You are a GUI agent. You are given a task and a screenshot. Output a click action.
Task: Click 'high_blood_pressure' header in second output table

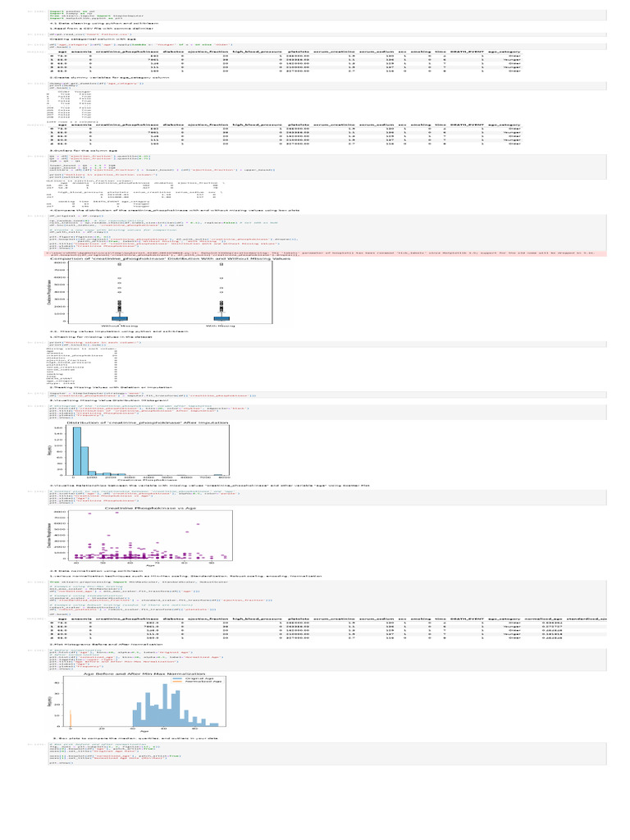click(257, 125)
